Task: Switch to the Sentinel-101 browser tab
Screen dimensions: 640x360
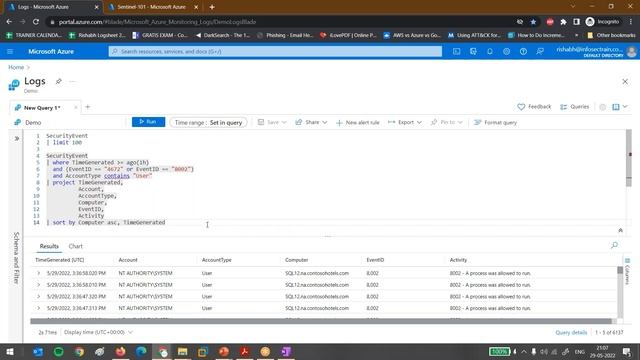Action: click(151, 7)
